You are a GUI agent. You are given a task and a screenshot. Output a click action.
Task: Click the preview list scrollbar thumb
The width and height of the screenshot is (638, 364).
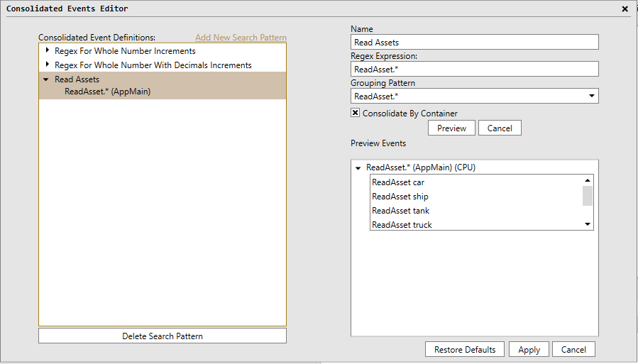588,196
